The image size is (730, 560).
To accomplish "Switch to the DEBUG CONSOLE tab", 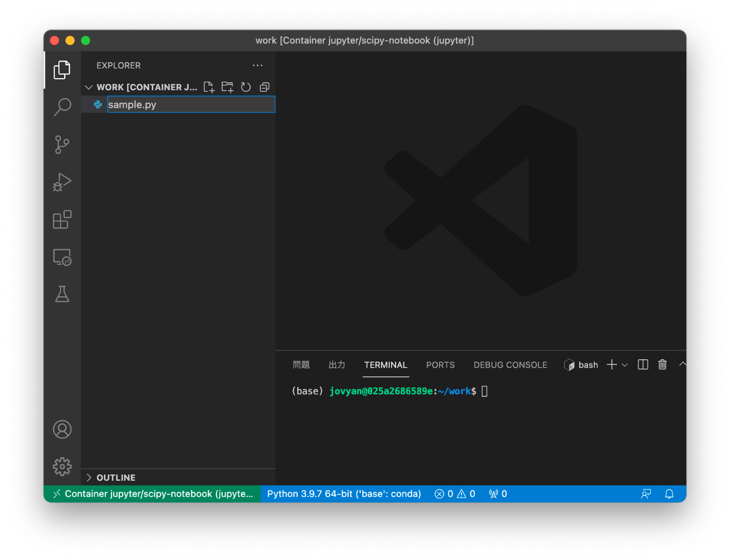I will (x=510, y=365).
